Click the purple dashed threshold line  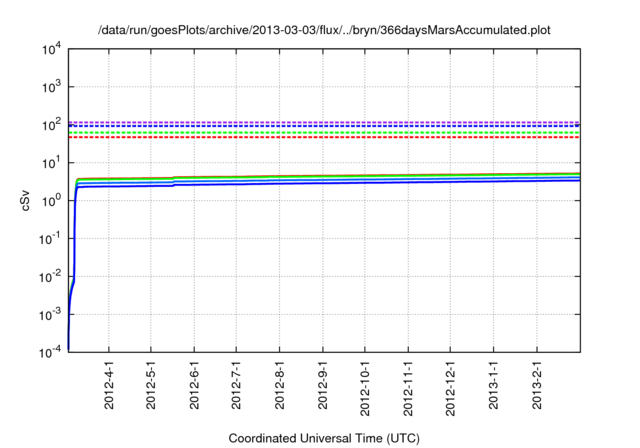pos(324,122)
